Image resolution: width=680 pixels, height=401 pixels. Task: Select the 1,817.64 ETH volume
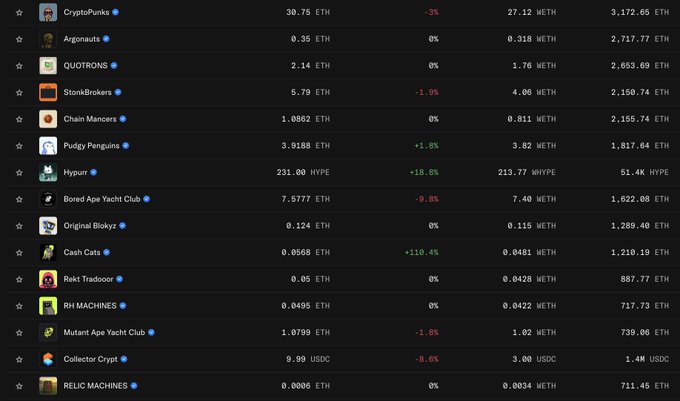point(640,146)
